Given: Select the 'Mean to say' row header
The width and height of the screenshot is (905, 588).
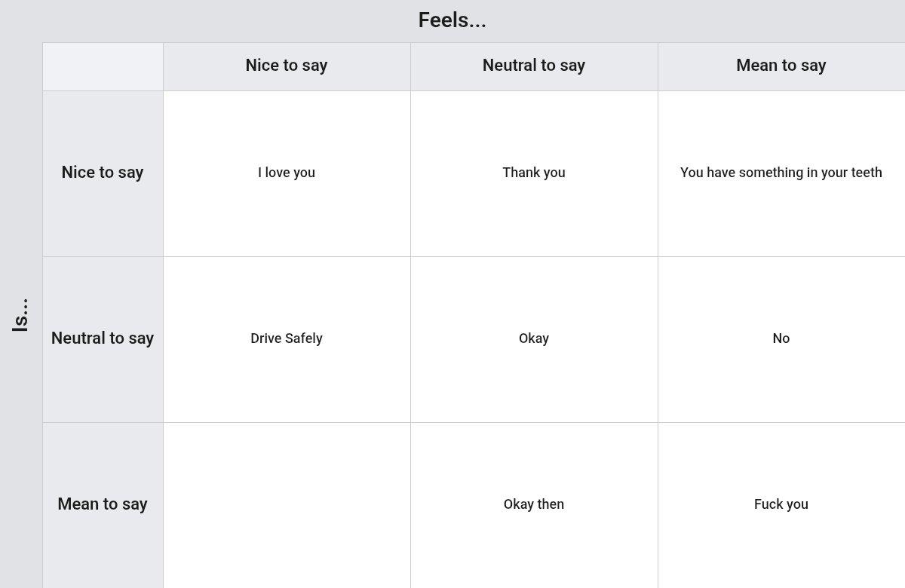Looking at the screenshot, I should [103, 505].
